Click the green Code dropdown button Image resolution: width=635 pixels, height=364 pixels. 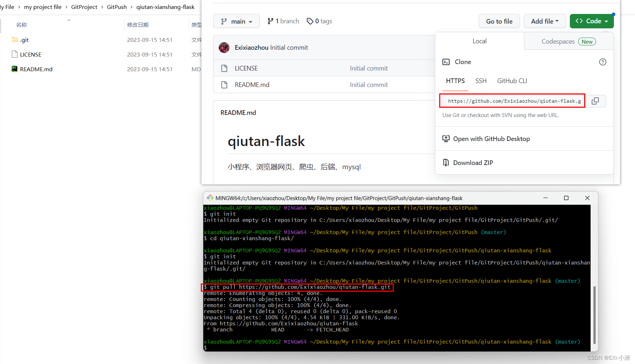pos(591,21)
